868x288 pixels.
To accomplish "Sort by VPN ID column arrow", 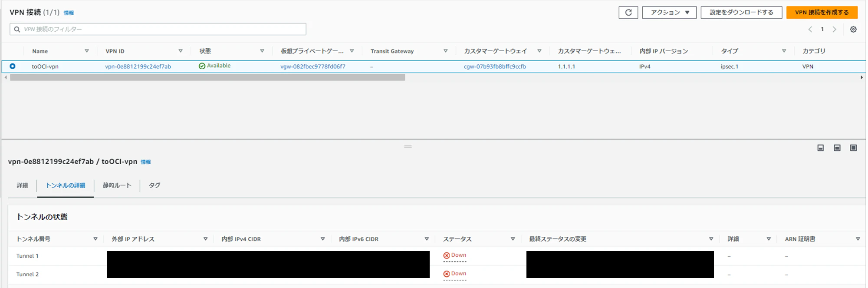I will point(181,51).
